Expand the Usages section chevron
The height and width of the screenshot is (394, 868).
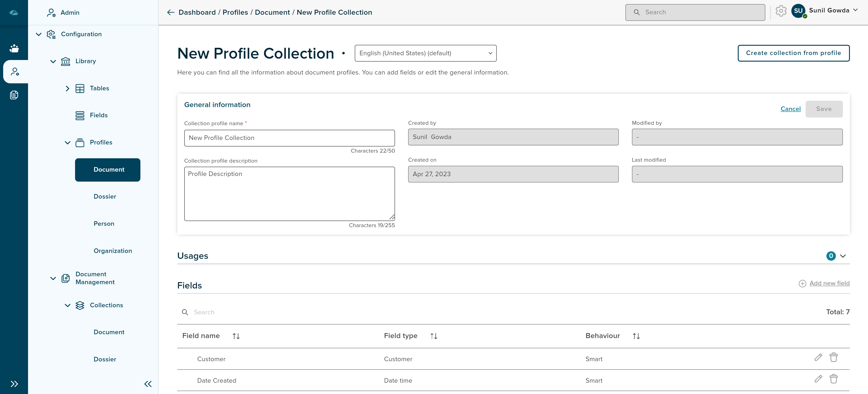(x=843, y=256)
